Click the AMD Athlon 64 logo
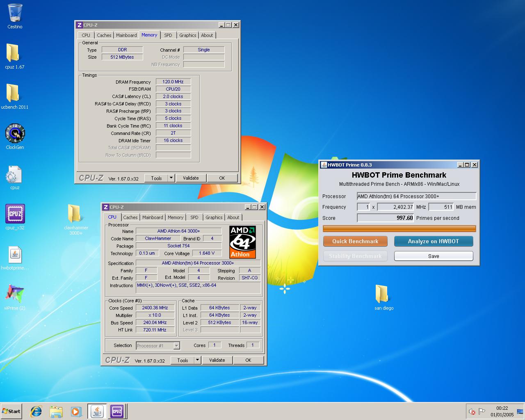The image size is (525, 420). tap(243, 242)
